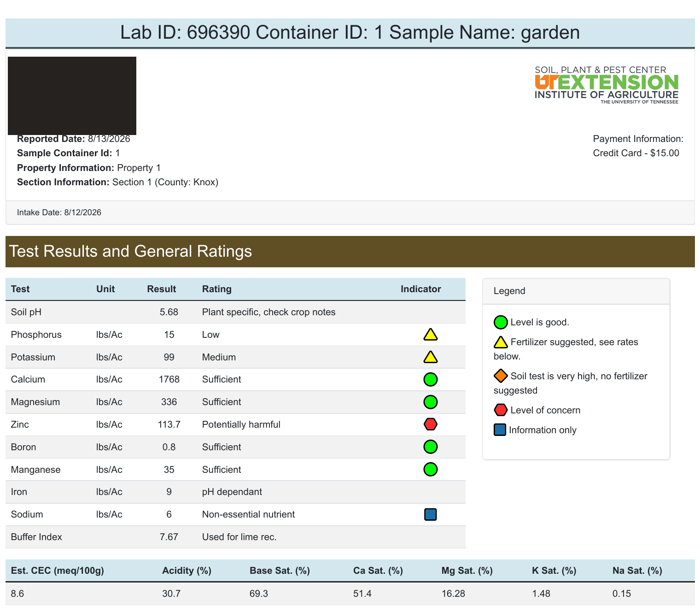Screen dimensions: 700x612
Task: Click the yellow triangle indicator for Potassium
Action: coord(430,357)
